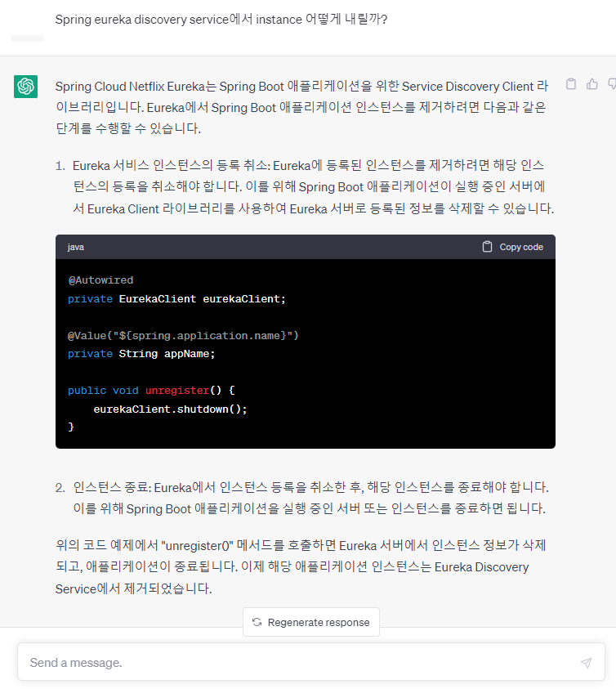
Task: Click the eurekaClient.shutdown(); code line
Action: 170,409
